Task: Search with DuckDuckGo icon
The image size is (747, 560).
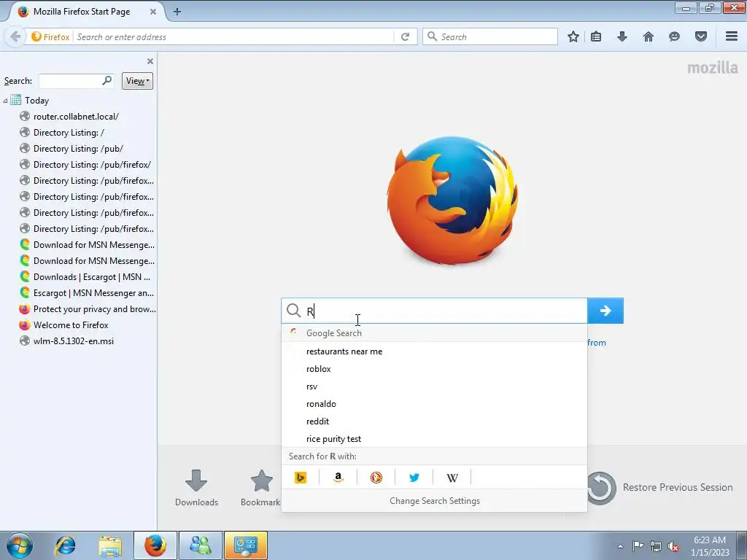Action: (x=376, y=477)
